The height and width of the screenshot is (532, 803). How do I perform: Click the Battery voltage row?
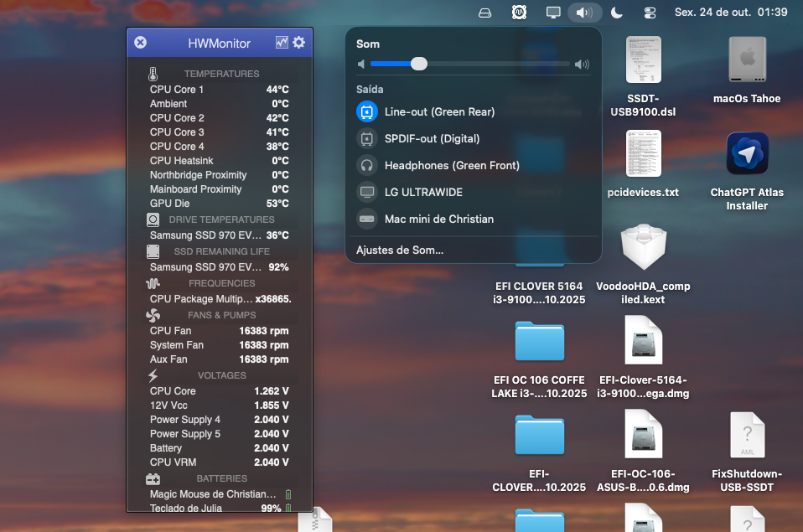[219, 448]
